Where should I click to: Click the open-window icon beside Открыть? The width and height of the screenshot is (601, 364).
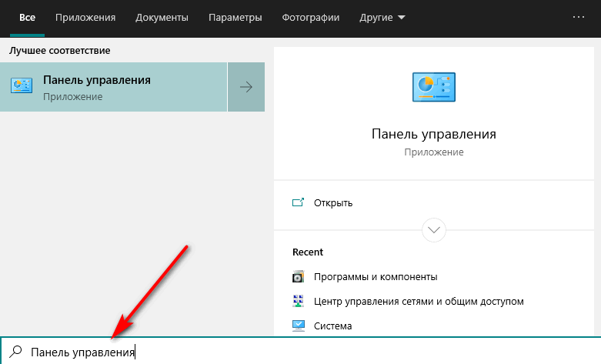(299, 202)
